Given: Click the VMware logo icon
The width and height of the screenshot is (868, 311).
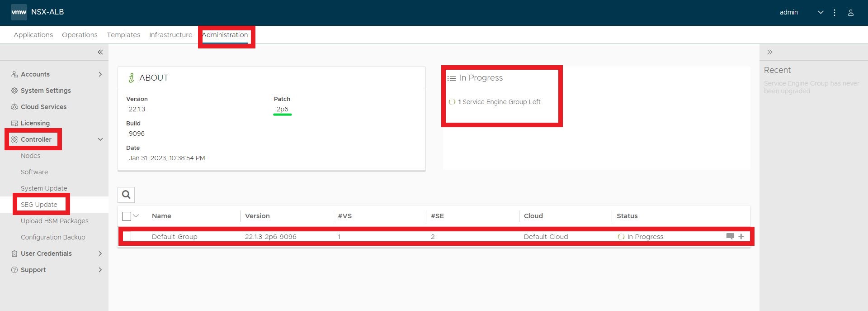Looking at the screenshot, I should [19, 12].
